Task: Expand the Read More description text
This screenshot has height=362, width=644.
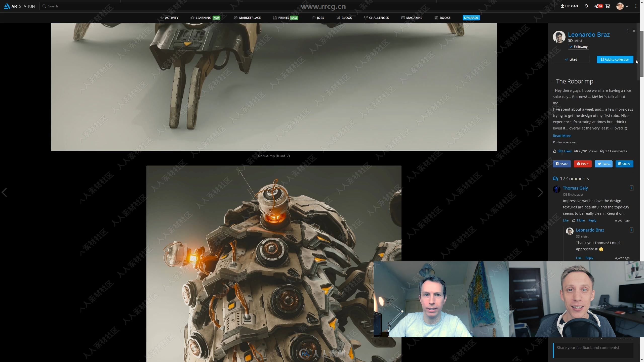Action: coord(562,136)
